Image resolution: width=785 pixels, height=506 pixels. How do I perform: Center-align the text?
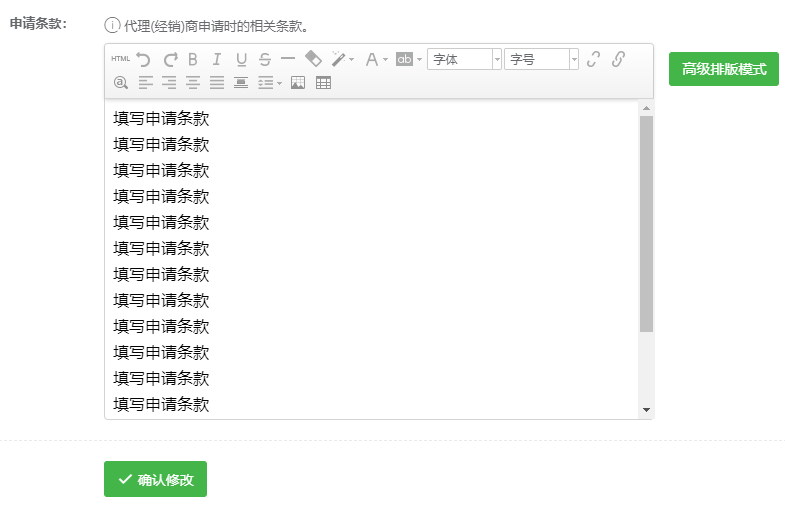(193, 83)
